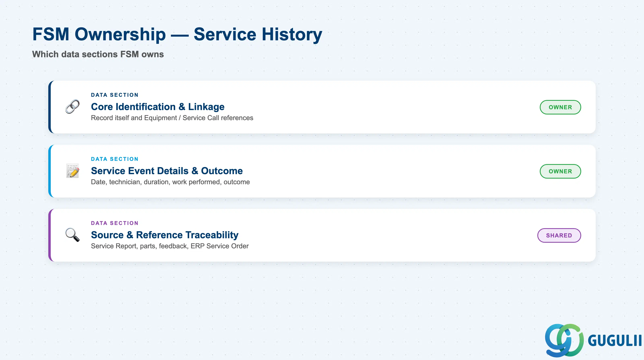Click the Gugulii swirl logo

564,340
